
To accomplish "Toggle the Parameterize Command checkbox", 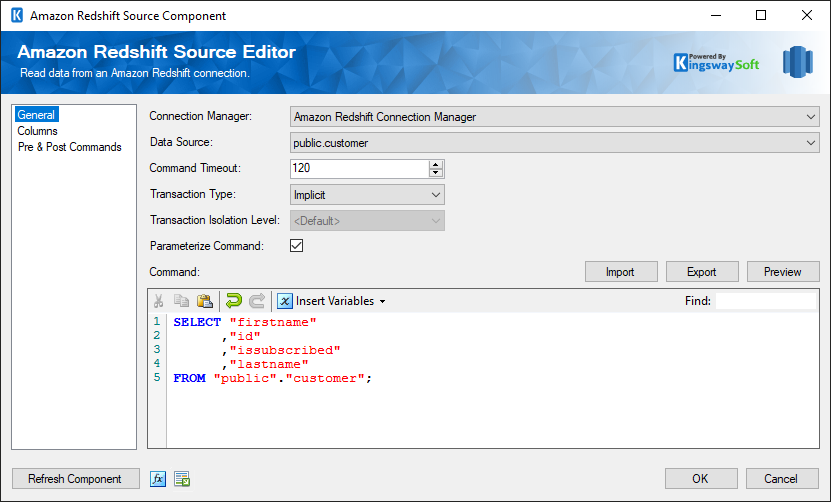I will [297, 246].
